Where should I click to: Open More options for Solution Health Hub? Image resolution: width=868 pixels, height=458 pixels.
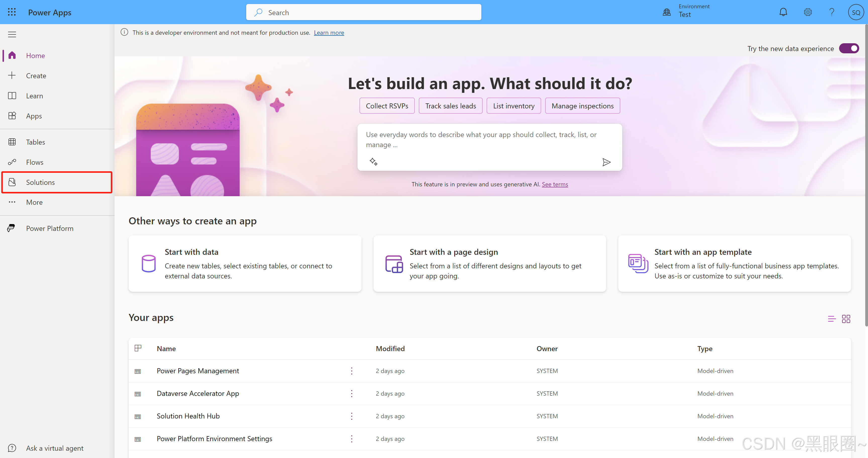click(x=351, y=416)
